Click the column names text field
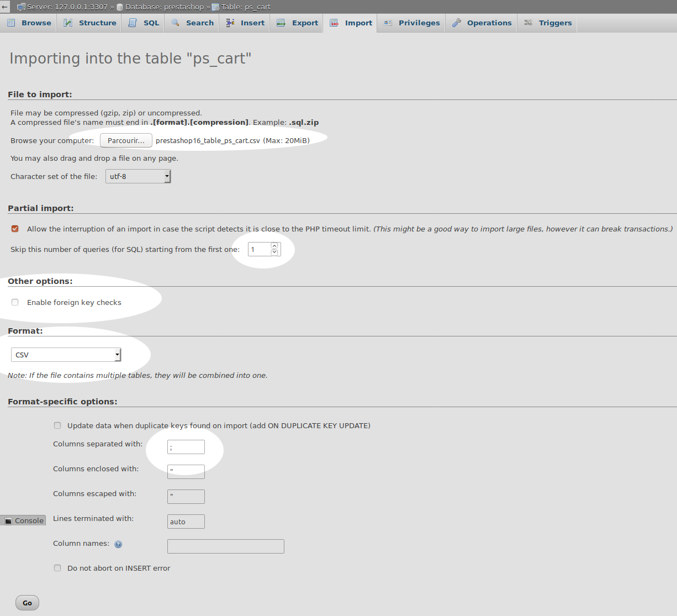 click(x=226, y=546)
